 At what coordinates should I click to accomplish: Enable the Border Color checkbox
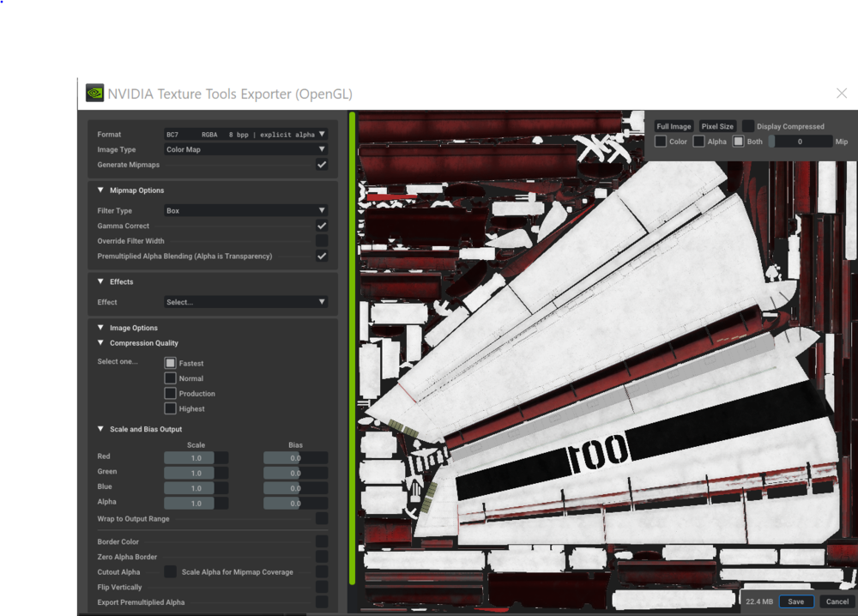click(322, 541)
